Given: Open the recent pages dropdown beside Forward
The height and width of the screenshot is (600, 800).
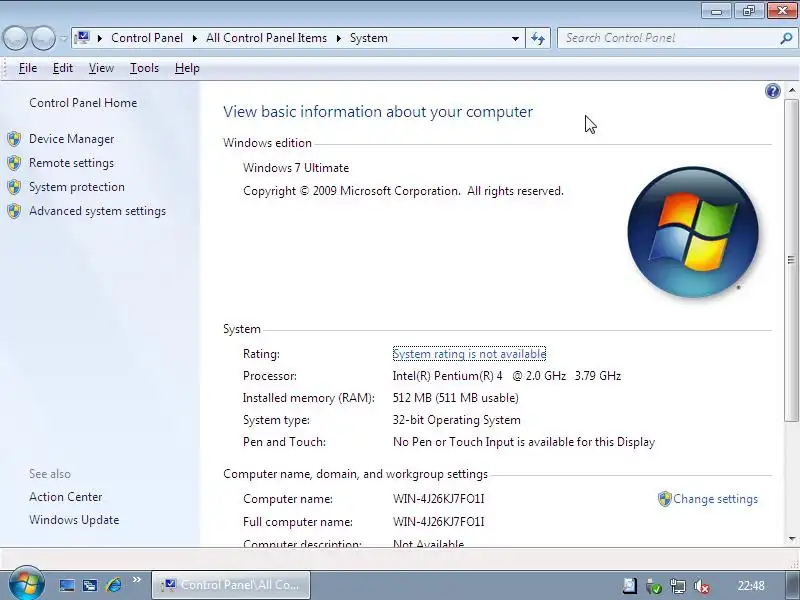Looking at the screenshot, I should click(x=63, y=38).
